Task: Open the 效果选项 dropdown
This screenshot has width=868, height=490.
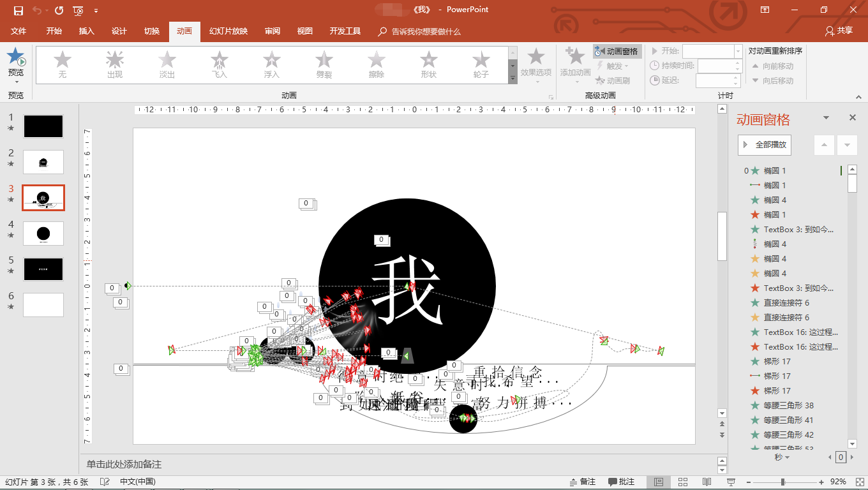Action: click(x=535, y=65)
